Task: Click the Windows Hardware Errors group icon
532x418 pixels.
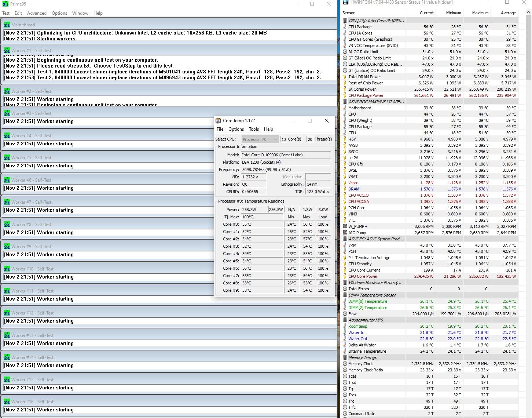Action: pyautogui.click(x=345, y=283)
